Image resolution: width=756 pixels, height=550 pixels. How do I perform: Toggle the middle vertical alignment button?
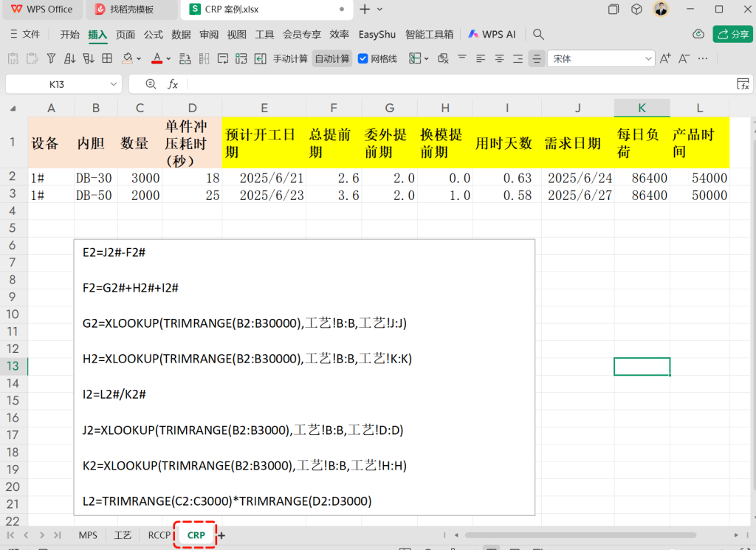point(537,59)
